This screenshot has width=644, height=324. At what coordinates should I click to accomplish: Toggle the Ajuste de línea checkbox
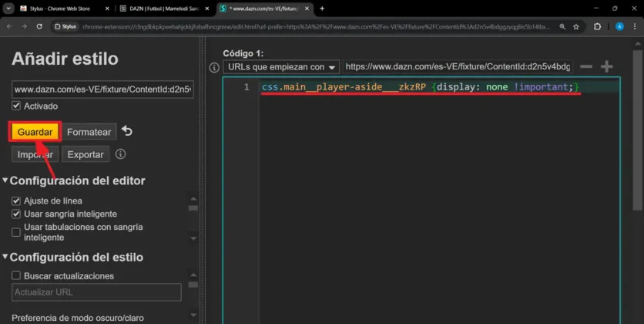(16, 201)
